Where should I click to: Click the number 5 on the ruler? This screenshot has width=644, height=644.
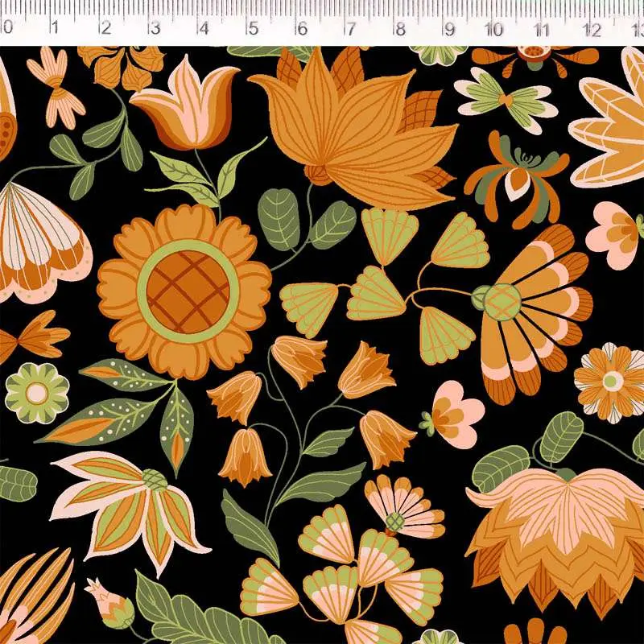pos(253,29)
